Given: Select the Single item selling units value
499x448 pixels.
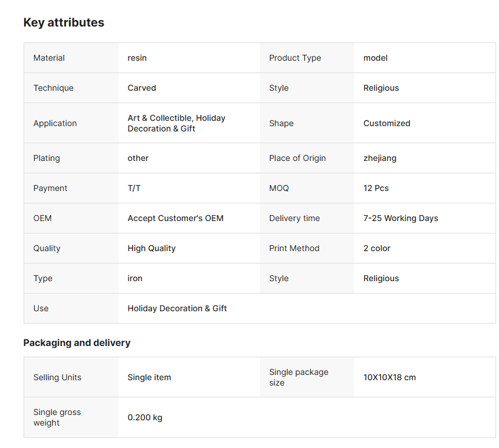Looking at the screenshot, I should (x=149, y=377).
